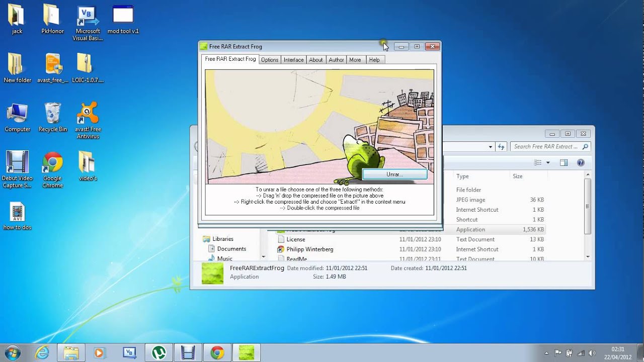Launch Google Chrome from the desktop

tap(52, 170)
